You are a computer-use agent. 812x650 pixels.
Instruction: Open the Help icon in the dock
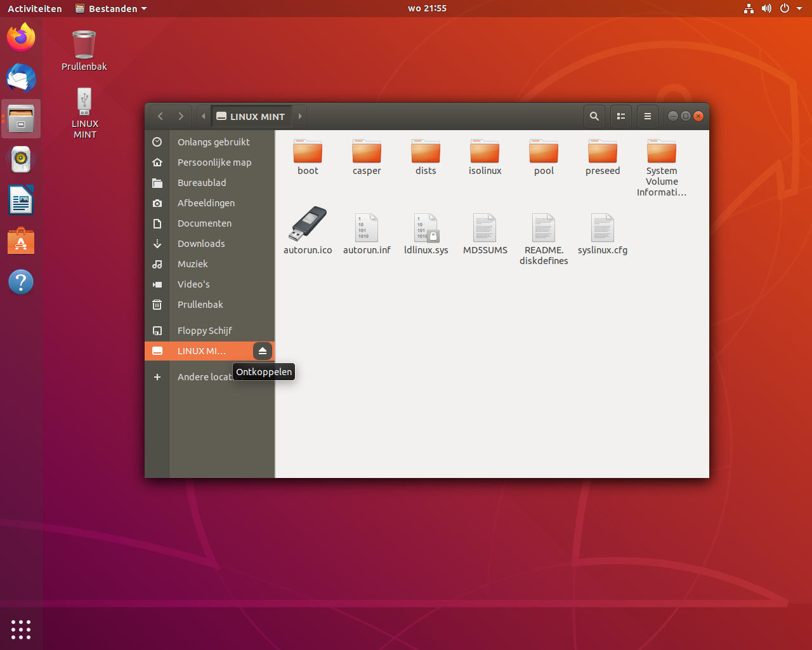pos(21,282)
